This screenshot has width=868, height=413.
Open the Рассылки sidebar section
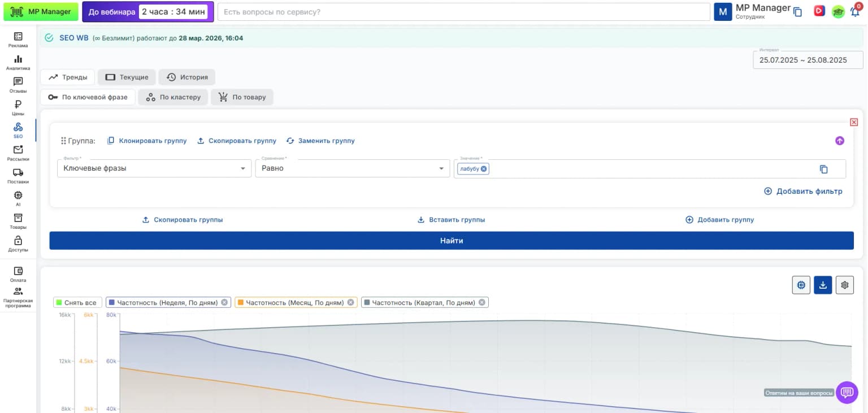point(18,153)
